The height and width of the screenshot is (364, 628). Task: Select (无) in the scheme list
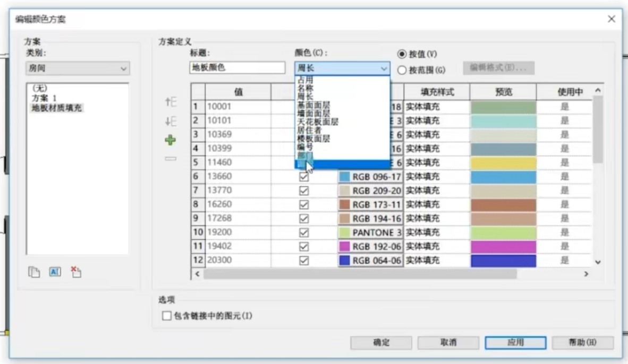point(40,89)
